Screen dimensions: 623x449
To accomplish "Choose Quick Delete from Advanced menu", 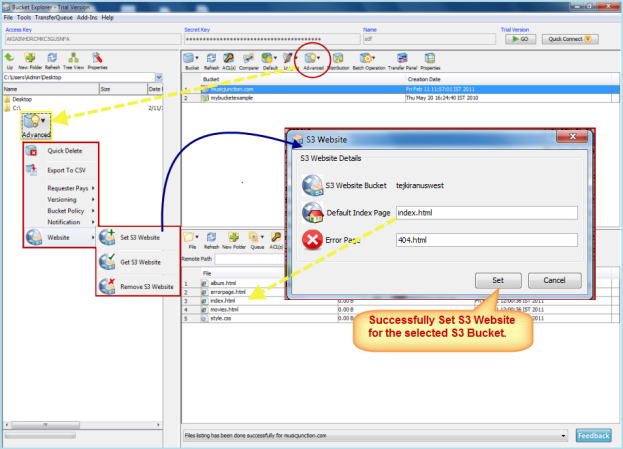I will click(x=60, y=151).
